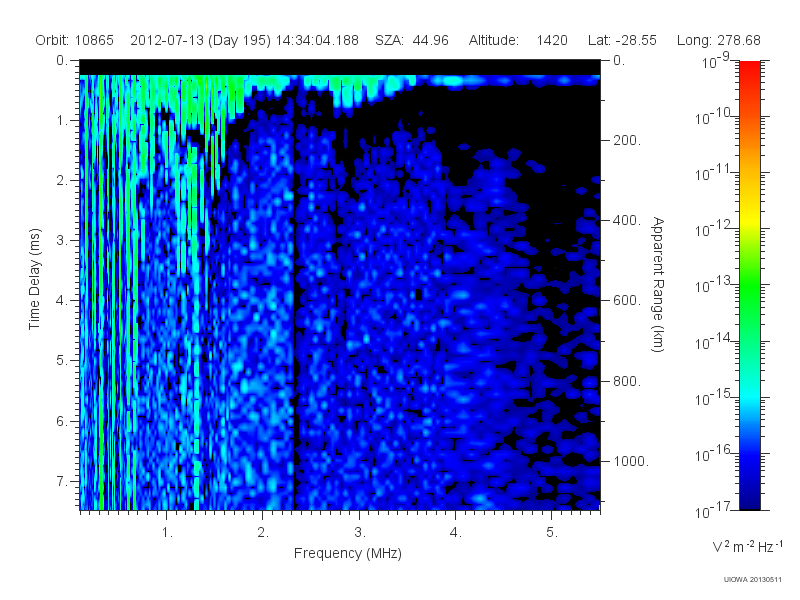Click the 'V² m⁻² Hz⁻¹' units label
800x600 pixels.
(x=747, y=546)
